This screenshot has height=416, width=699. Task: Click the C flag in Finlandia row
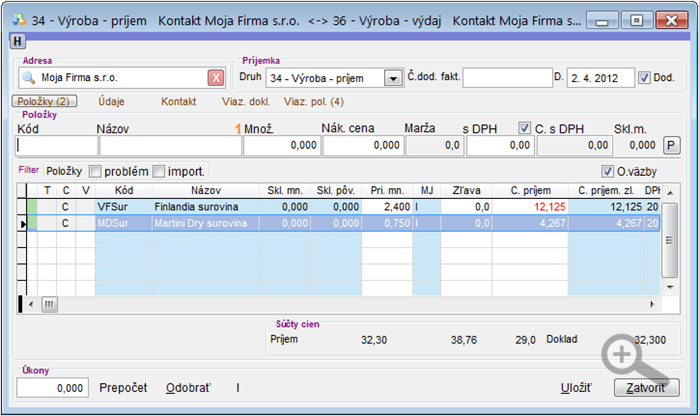(x=66, y=207)
